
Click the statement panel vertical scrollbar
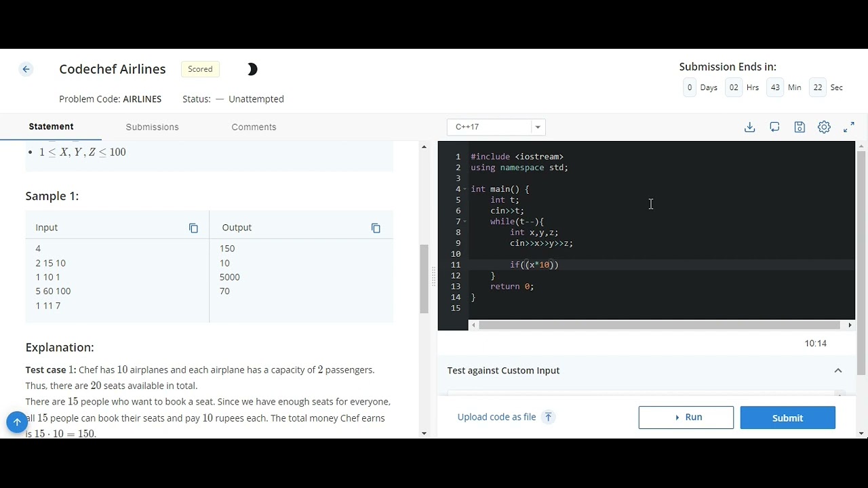pos(424,279)
